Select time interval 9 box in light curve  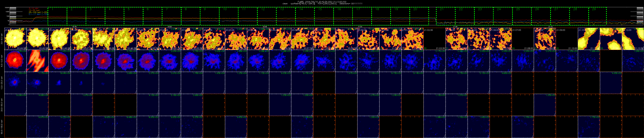(x=210, y=16)
